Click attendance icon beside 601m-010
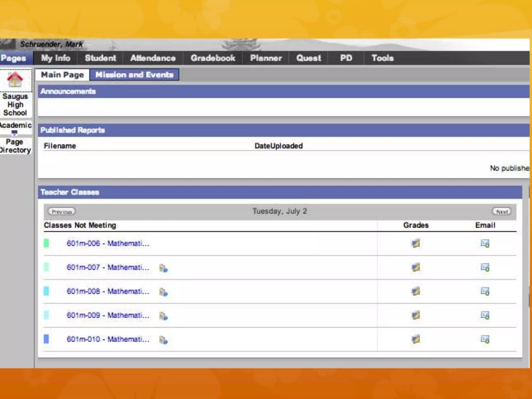 (163, 340)
